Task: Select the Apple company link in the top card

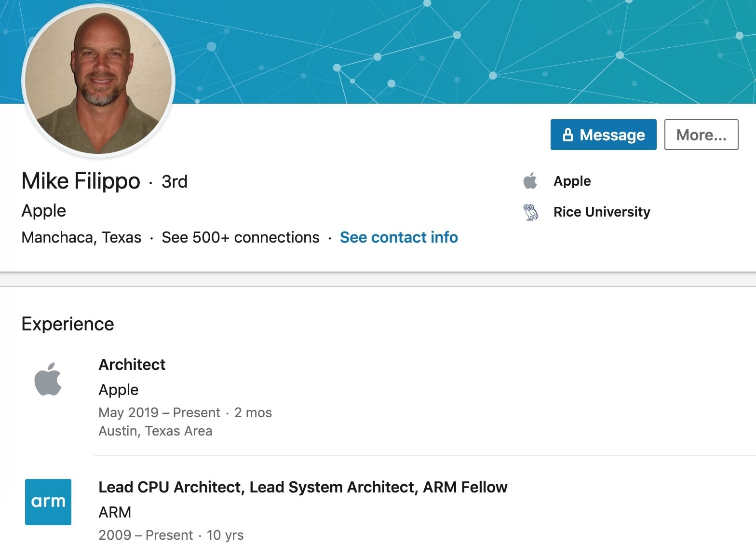Action: 572,181
